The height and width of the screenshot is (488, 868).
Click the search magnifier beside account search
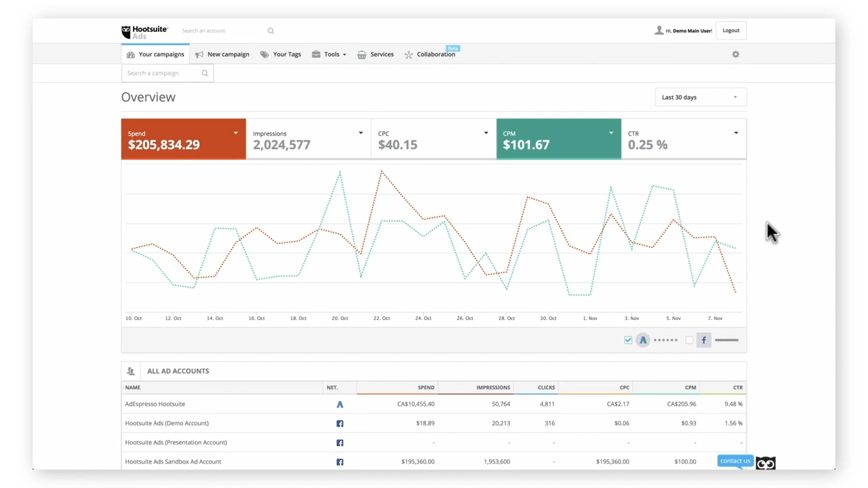click(x=271, y=31)
